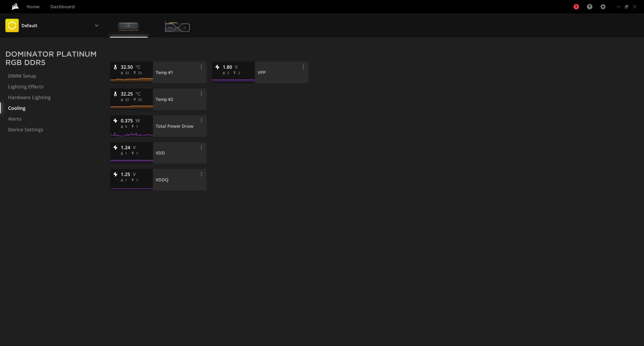Select the Dominator Platinum RAM device tab
Image resolution: width=644 pixels, height=346 pixels.
tap(128, 26)
